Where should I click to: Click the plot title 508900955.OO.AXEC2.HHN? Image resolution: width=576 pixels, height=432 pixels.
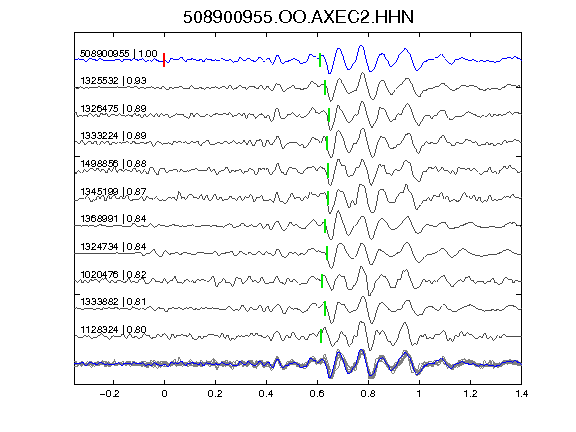298,17
